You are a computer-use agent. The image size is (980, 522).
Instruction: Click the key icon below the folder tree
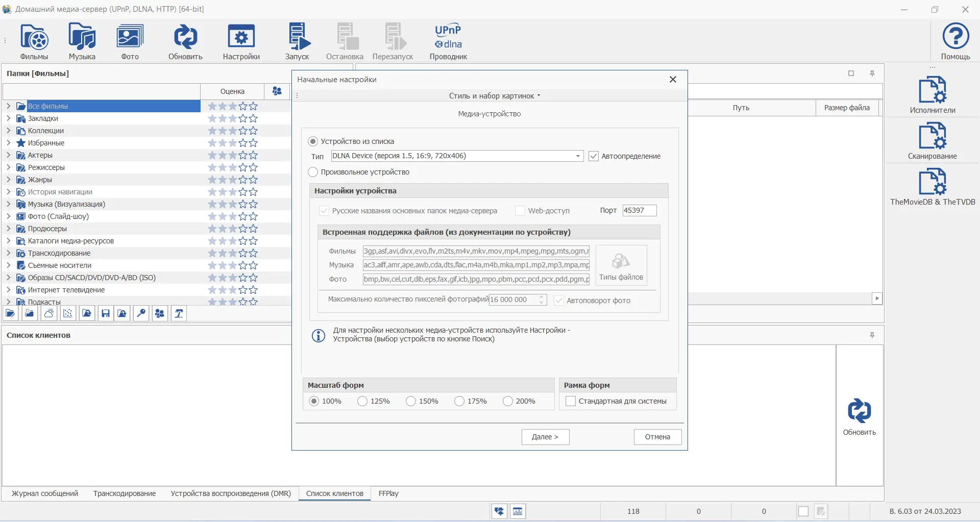(x=141, y=313)
